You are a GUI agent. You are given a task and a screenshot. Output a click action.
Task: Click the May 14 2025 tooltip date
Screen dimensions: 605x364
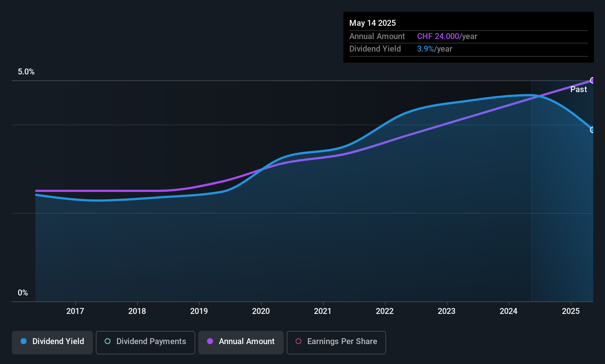(373, 23)
